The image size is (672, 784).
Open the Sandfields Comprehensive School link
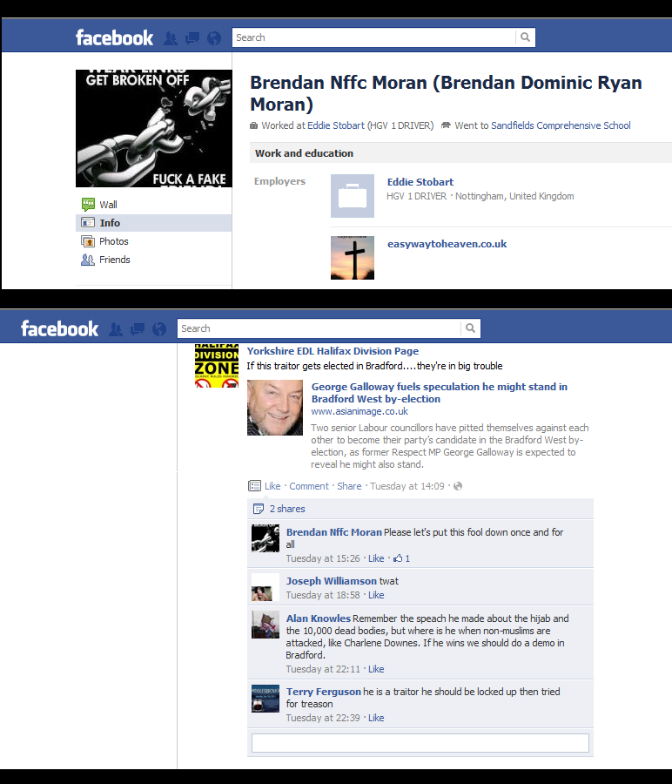pyautogui.click(x=561, y=125)
